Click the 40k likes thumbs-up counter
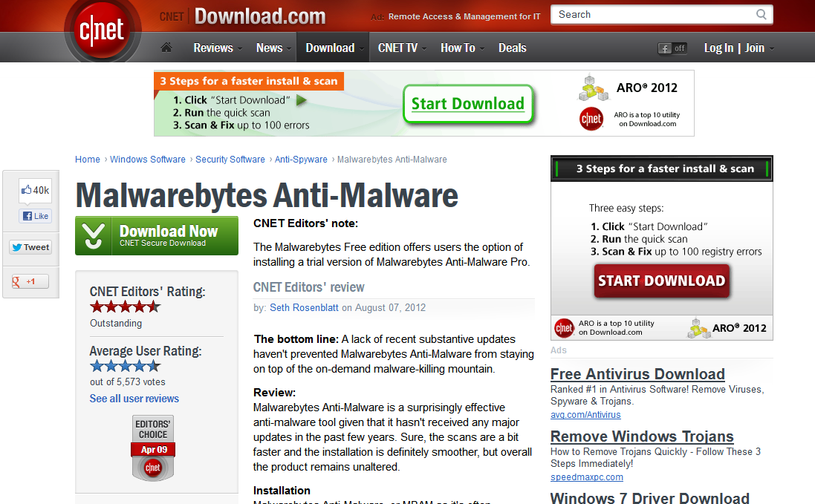The image size is (815, 504). [36, 191]
